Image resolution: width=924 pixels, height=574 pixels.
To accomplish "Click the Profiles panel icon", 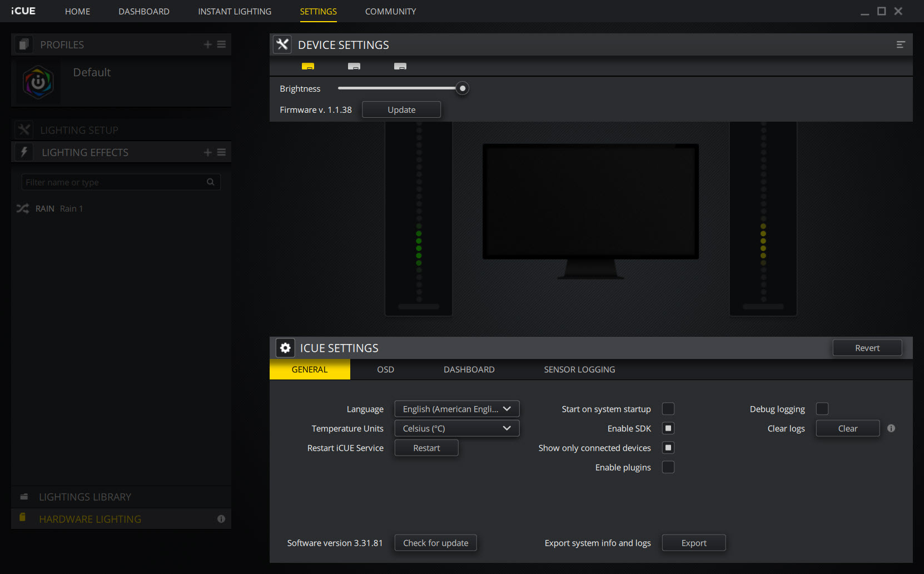I will (x=23, y=44).
